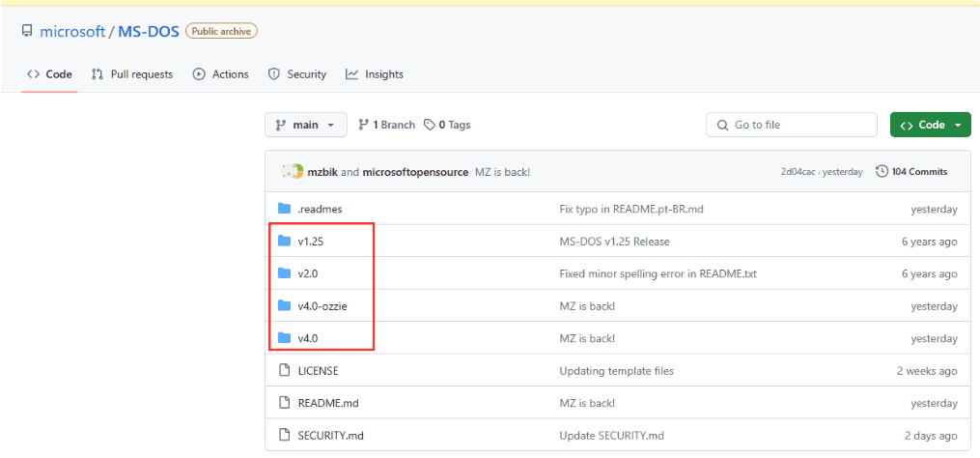Click the 2 weeks ago timestamp for LICENSE
This screenshot has width=980, height=458.
tap(927, 371)
